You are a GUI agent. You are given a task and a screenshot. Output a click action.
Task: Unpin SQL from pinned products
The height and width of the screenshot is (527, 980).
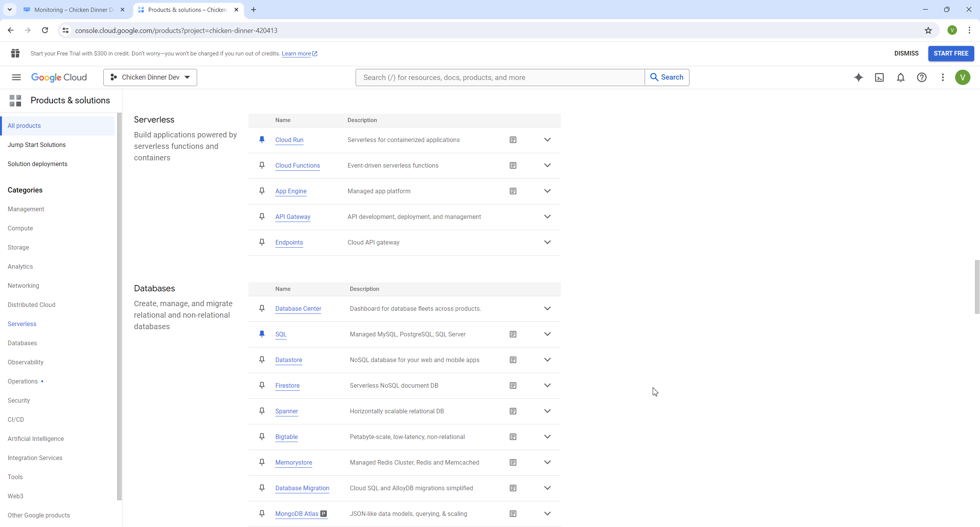point(262,334)
